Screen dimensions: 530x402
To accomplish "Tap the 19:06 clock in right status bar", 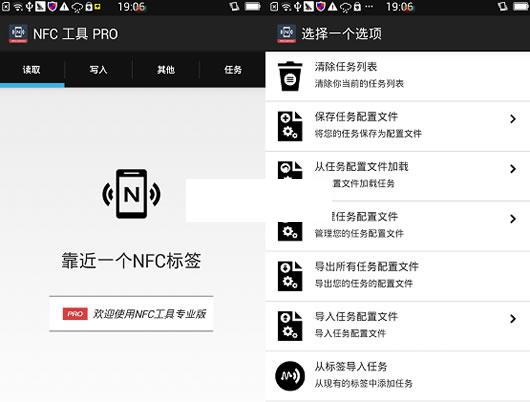I will pos(400,7).
